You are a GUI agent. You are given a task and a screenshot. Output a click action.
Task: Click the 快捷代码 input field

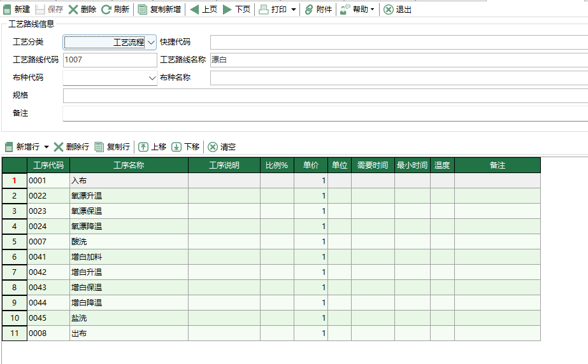[x=399, y=42]
